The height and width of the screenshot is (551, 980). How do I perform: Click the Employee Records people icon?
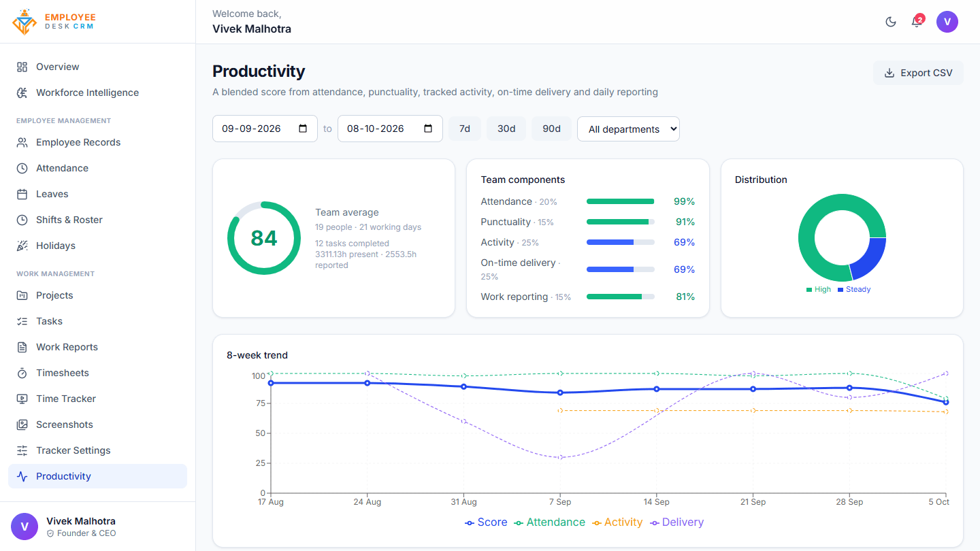22,142
